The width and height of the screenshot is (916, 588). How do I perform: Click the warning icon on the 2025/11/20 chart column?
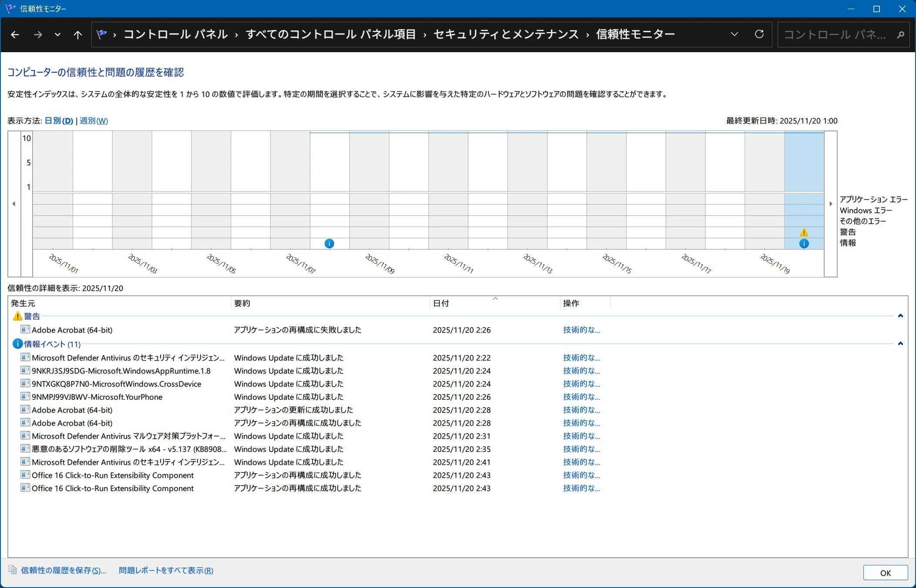tap(804, 233)
